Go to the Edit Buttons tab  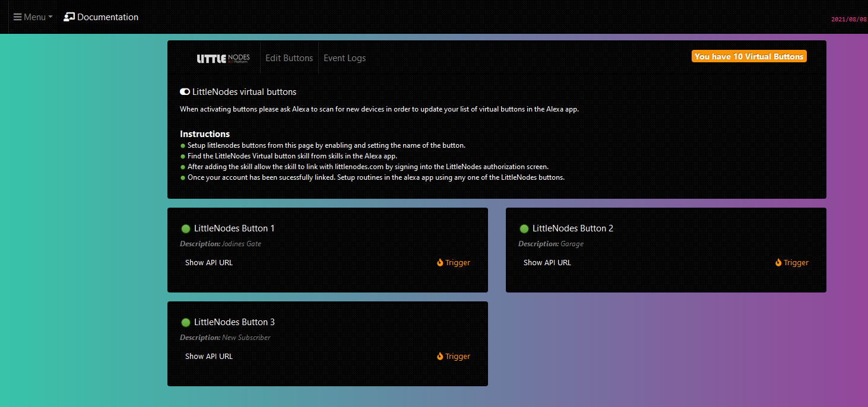tap(289, 58)
